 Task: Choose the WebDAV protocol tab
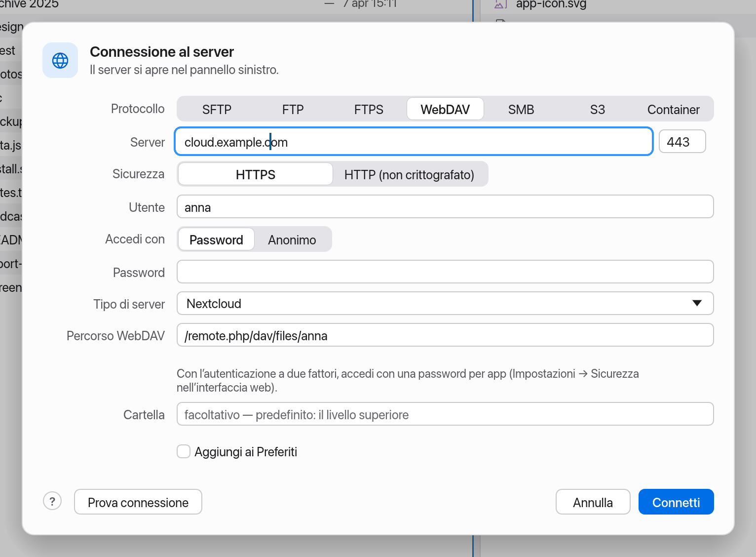click(445, 109)
